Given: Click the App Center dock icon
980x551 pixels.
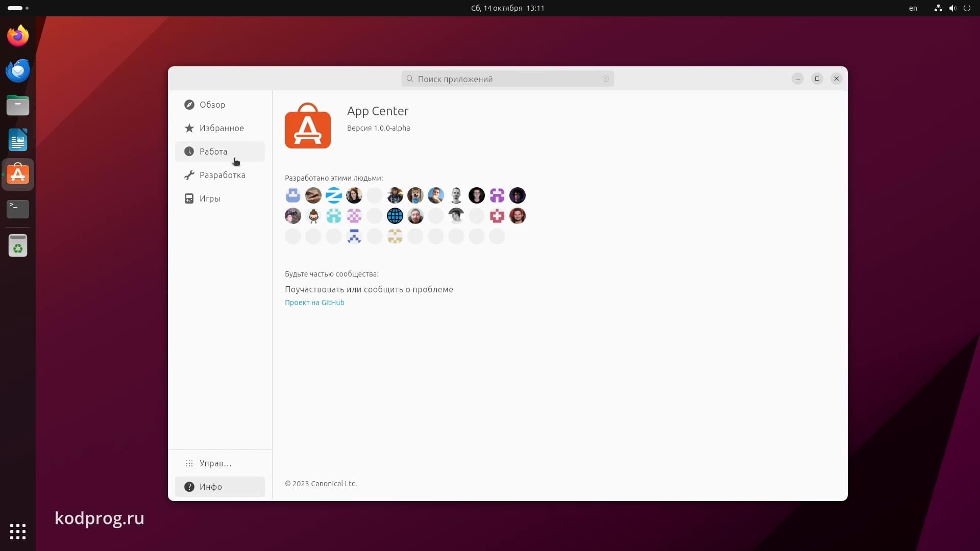Looking at the screenshot, I should [x=18, y=174].
